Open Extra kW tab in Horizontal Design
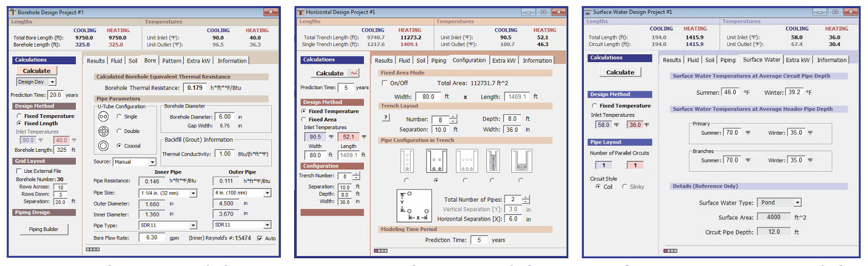Image resolution: width=868 pixels, height=266 pixels. tap(504, 60)
